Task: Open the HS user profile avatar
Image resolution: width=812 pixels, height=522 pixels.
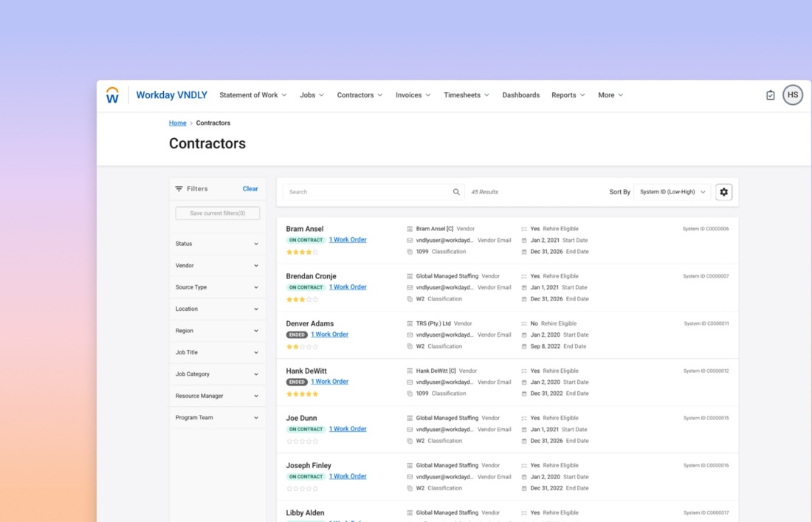Action: (x=792, y=95)
